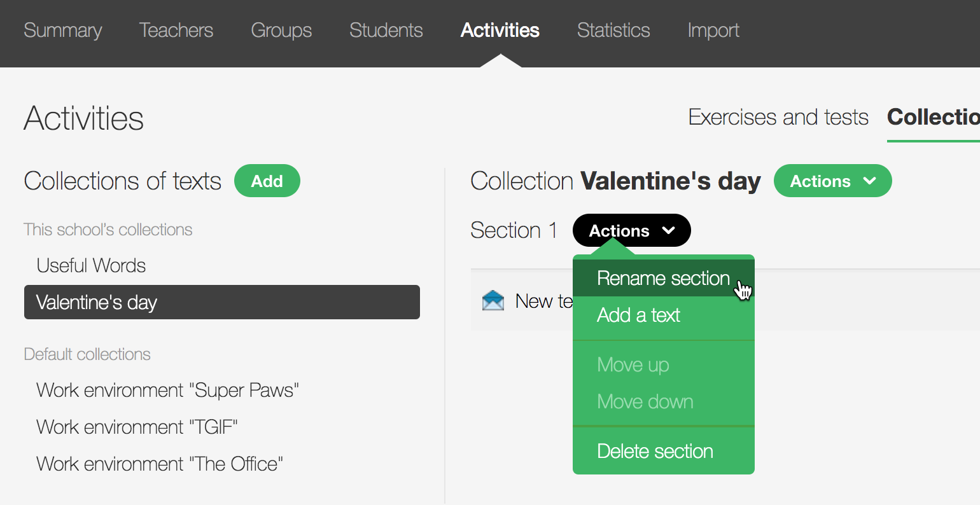This screenshot has height=505, width=980.
Task: Collapse the black Section 1 Actions dropdown
Action: (x=631, y=231)
